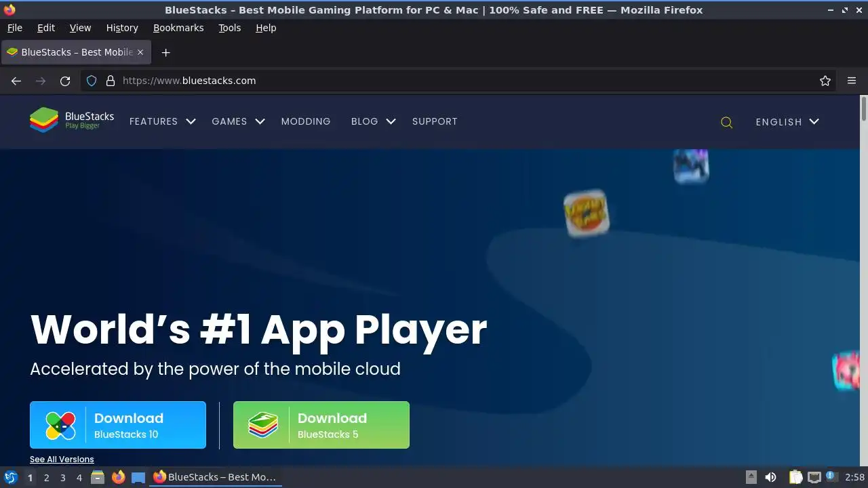Click the volume speaker tray icon
Viewport: 868px width, 488px height.
(x=770, y=477)
